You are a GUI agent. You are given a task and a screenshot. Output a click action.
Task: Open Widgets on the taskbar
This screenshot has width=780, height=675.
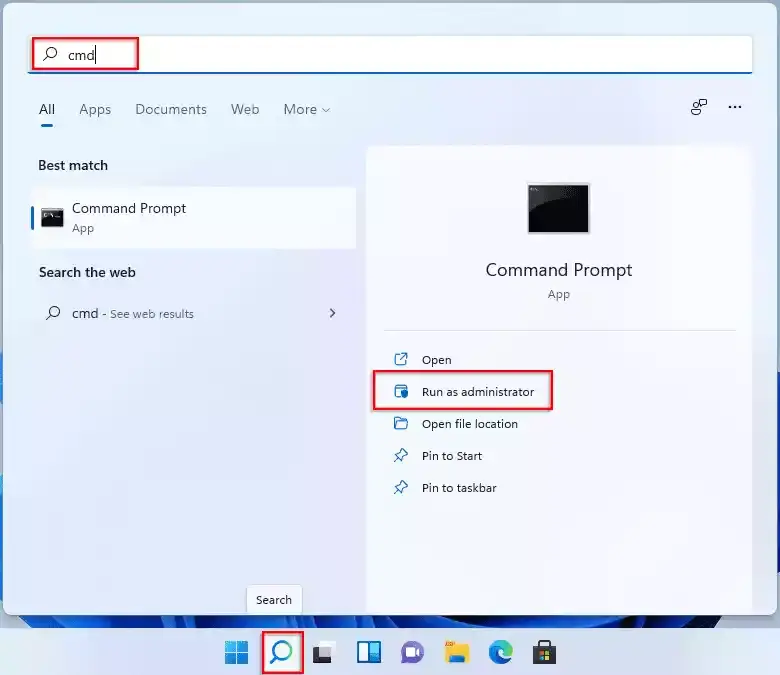pos(369,652)
